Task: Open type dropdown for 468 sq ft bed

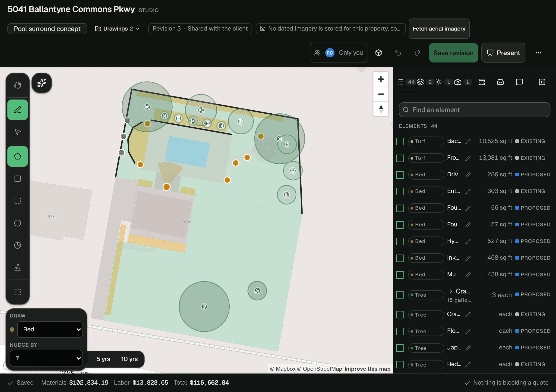Action: (426, 258)
